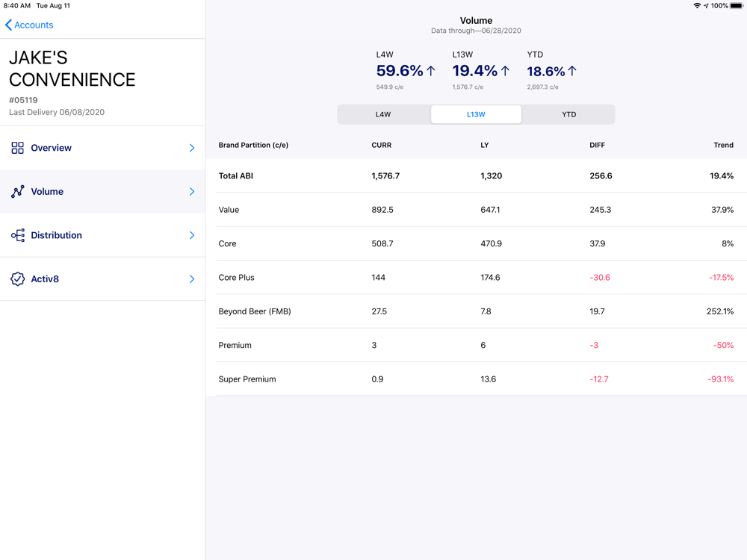This screenshot has width=747, height=560.
Task: Tap the L13W upward trend arrow
Action: pos(505,71)
